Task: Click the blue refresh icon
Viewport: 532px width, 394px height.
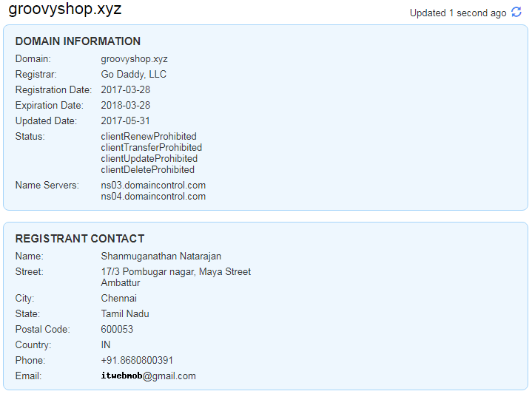Action: click(516, 12)
